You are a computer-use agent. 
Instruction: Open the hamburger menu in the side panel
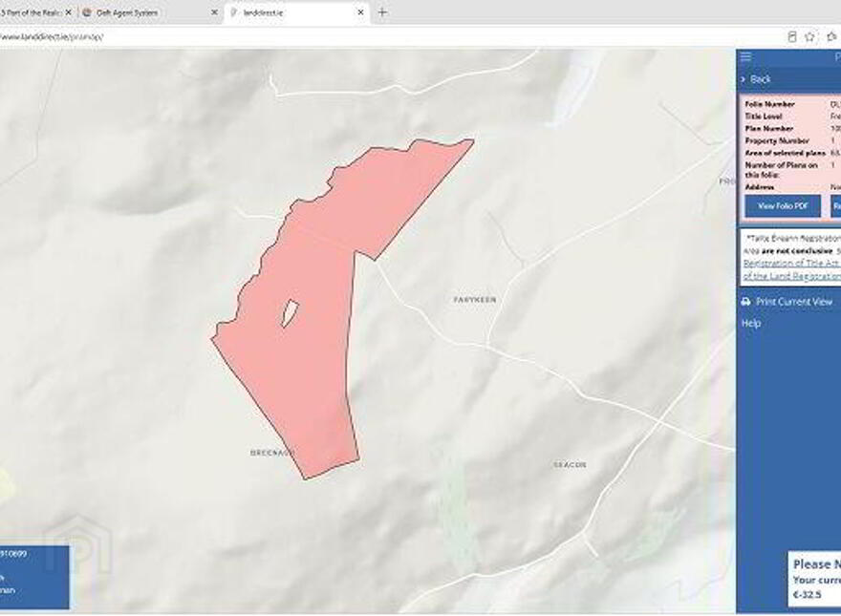[x=745, y=57]
